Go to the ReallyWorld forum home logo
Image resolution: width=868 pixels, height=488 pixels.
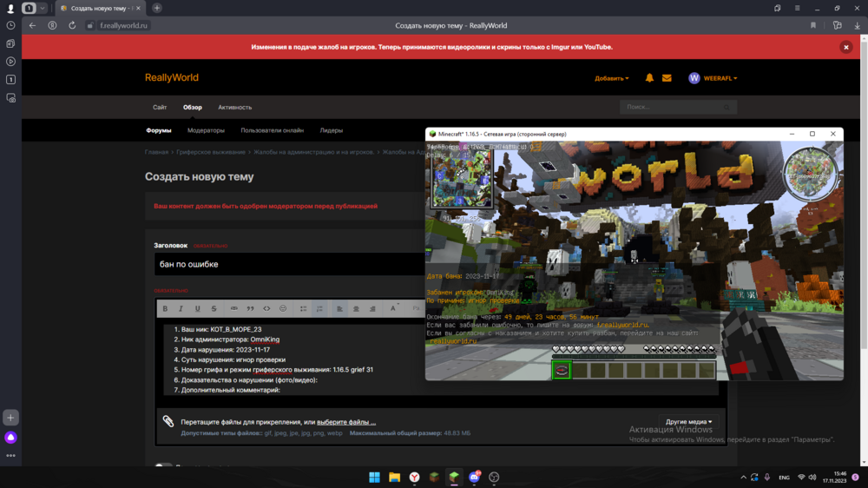[x=172, y=77]
